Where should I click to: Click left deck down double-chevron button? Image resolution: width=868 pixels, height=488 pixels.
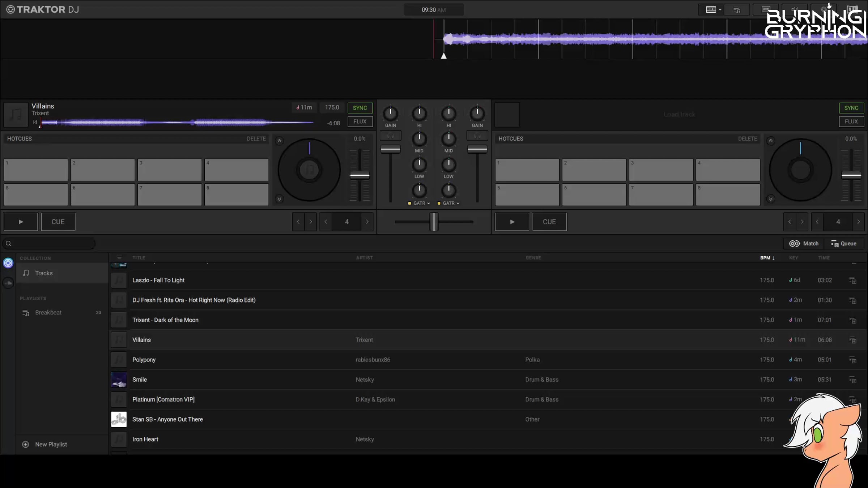pos(279,199)
